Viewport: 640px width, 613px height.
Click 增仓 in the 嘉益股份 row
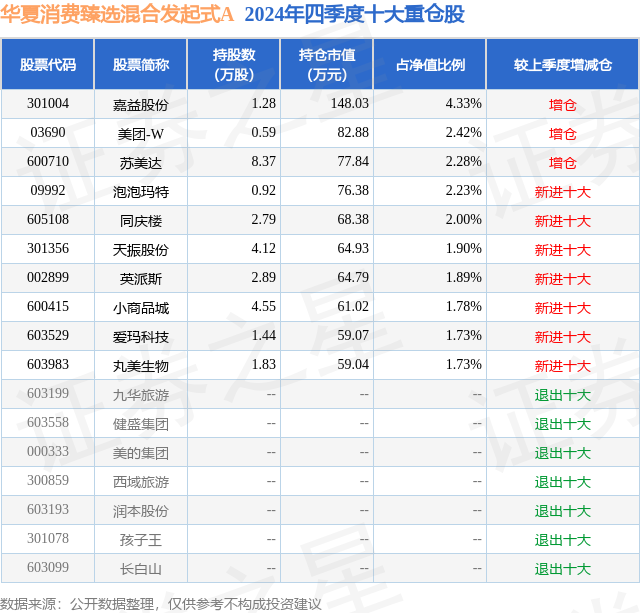pos(563,105)
